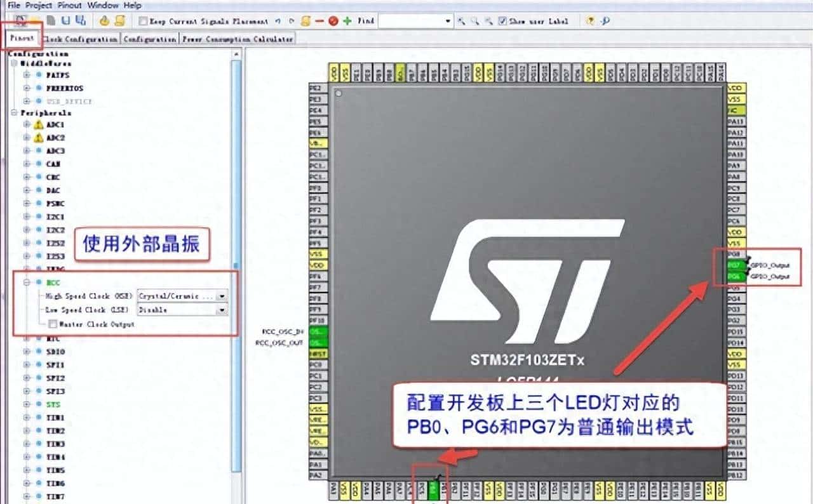This screenshot has width=813, height=504.
Task: Open the Pinout menu in menu bar
Action: (x=70, y=5)
